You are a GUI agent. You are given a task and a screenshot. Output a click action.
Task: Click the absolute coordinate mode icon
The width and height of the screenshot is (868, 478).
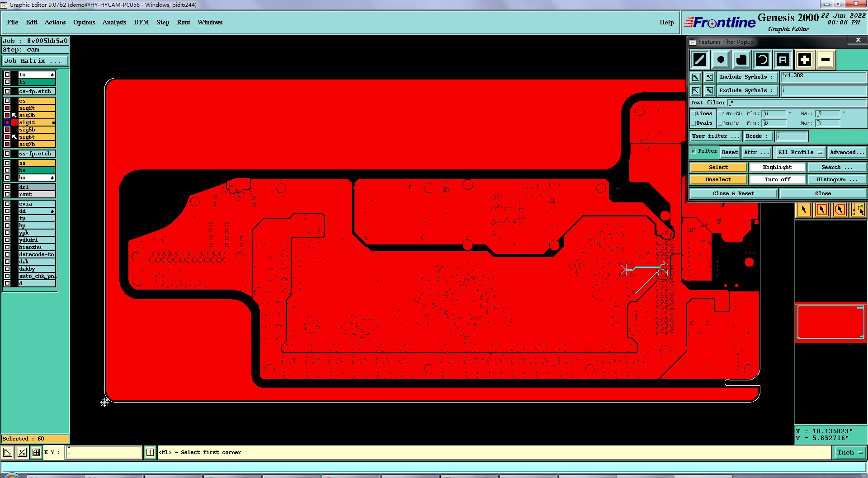[8, 452]
